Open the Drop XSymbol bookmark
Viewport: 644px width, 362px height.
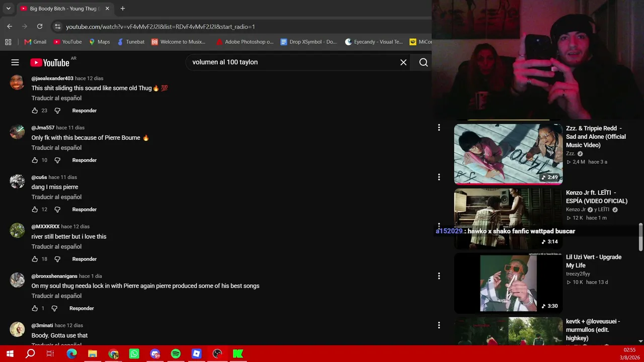coord(309,42)
